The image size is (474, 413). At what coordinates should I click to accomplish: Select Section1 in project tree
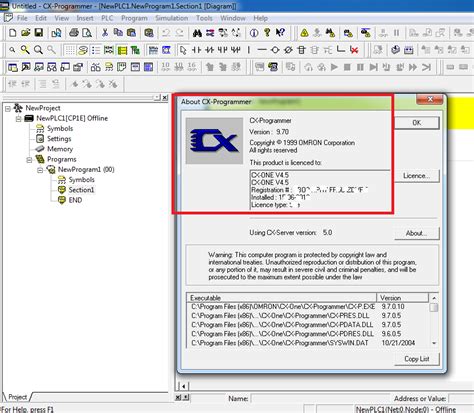point(81,190)
